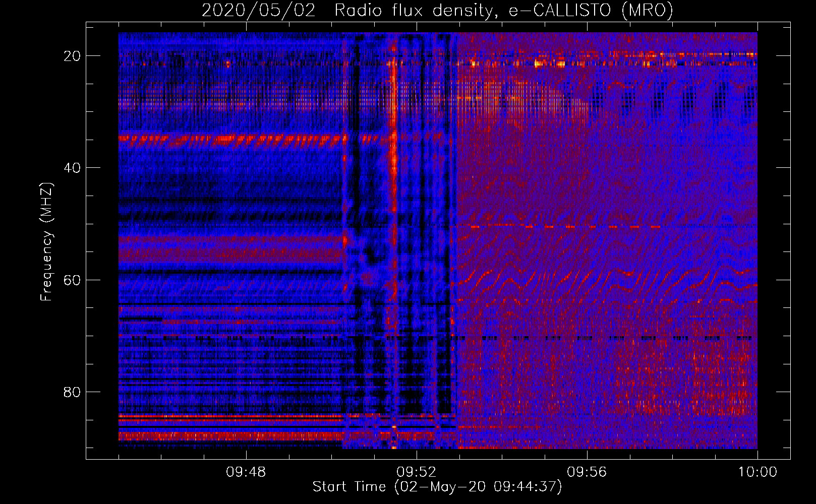816x504 pixels.
Task: Click the 09:48 time tick label
Action: 246,472
